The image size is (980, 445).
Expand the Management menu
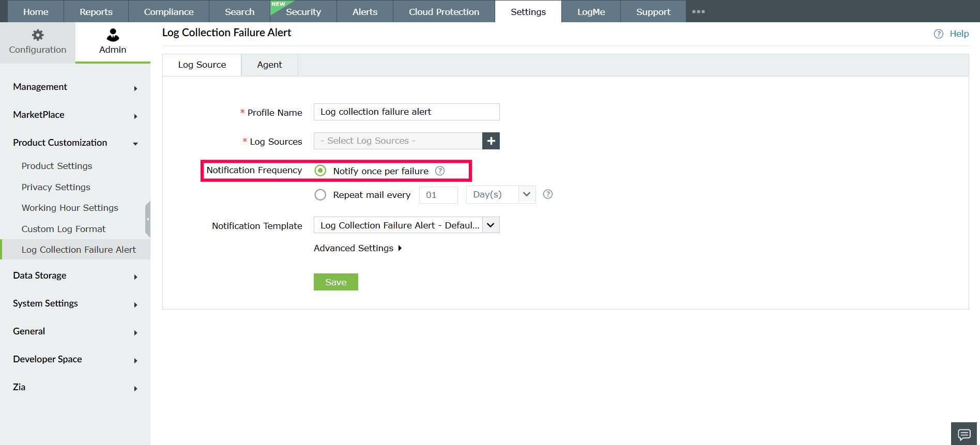click(x=75, y=87)
